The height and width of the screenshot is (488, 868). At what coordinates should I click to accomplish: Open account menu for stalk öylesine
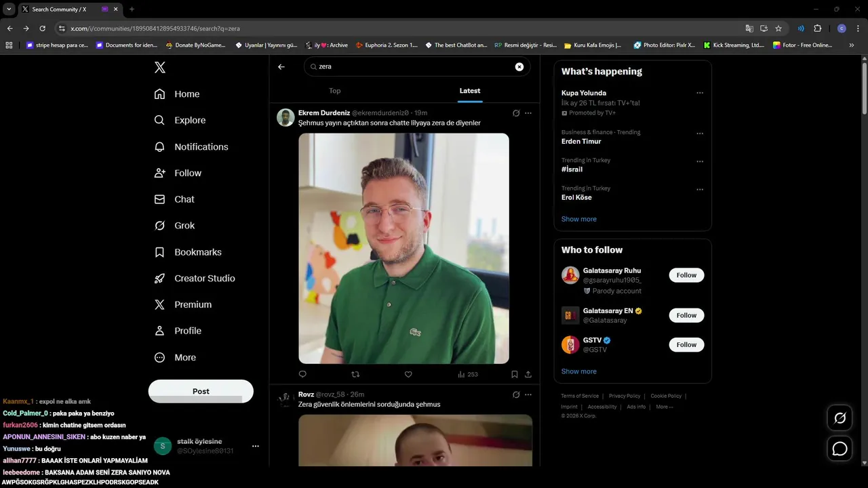[256, 446]
